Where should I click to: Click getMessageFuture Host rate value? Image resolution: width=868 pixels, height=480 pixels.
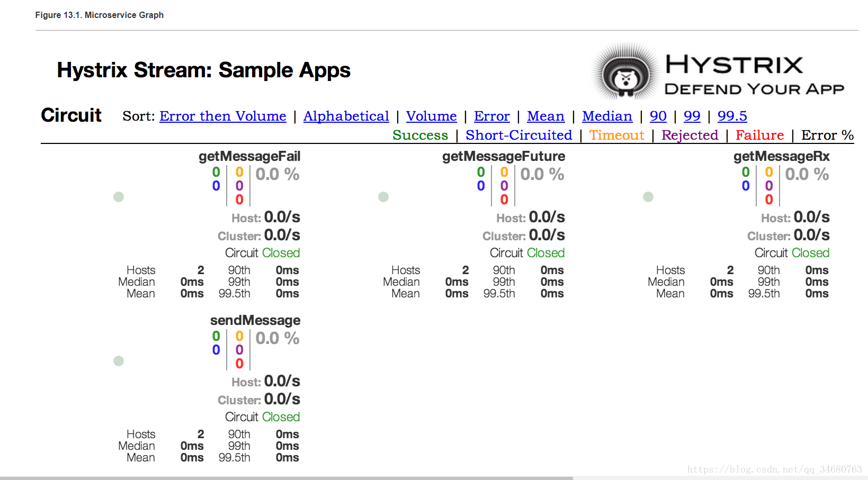[x=547, y=217]
